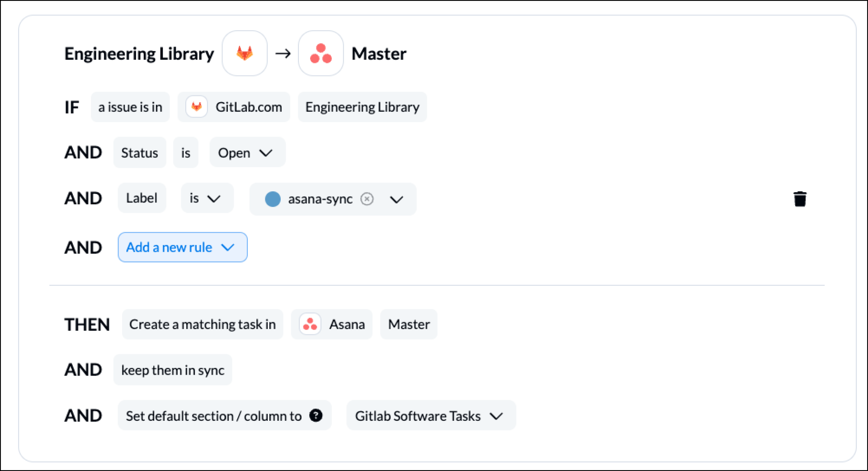Screen dimensions: 868x471
Task: Click Add a new rule
Action: pyautogui.click(x=182, y=247)
